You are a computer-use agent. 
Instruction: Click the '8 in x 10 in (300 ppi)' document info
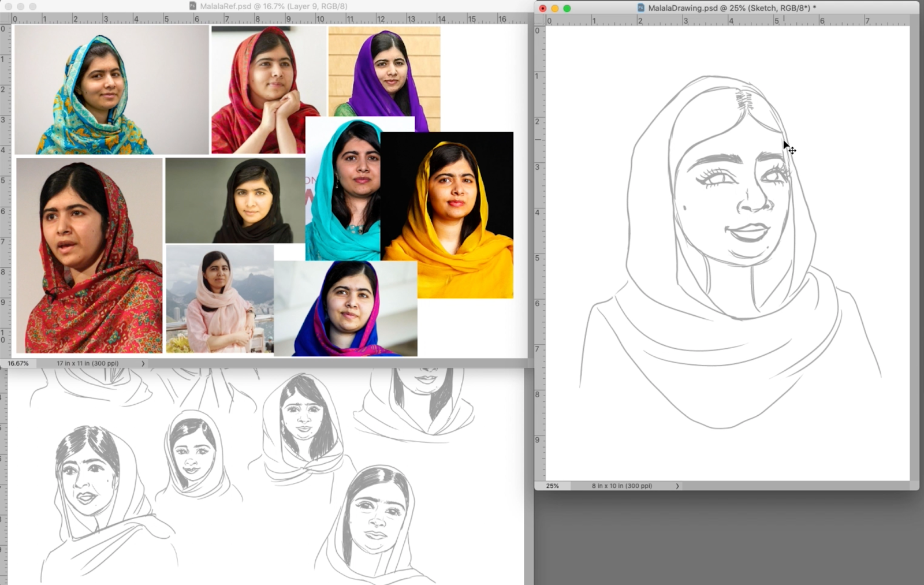(620, 486)
